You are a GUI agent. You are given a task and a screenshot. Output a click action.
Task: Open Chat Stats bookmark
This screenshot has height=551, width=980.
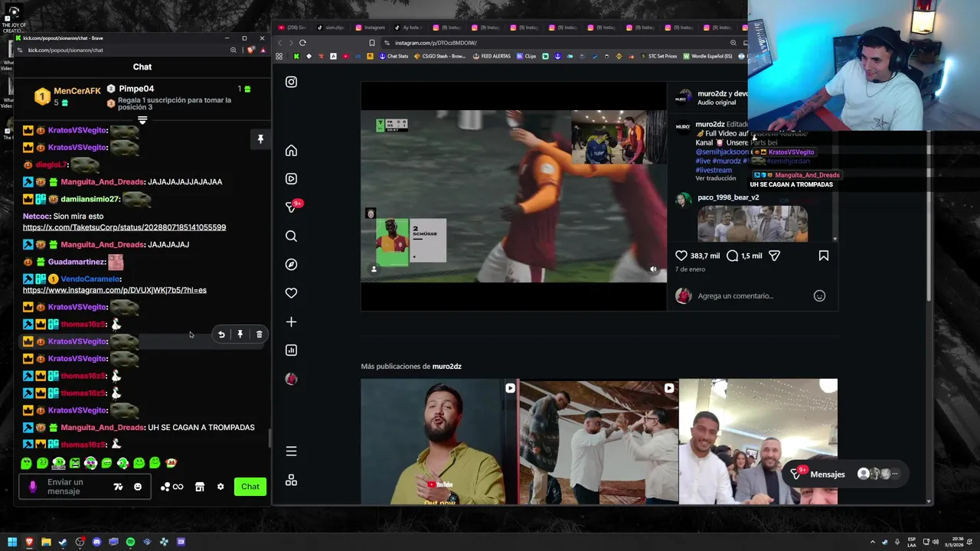[394, 56]
